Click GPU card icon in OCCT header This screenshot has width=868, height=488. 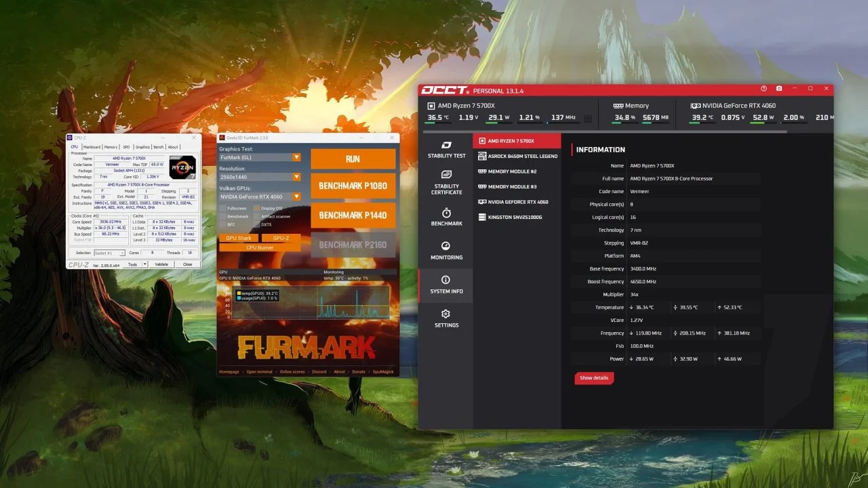coord(696,106)
